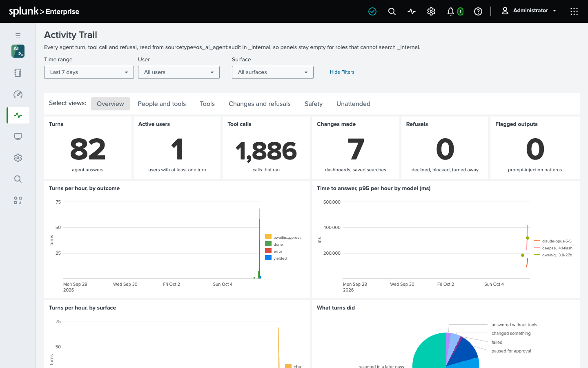
Task: Click 'Turns per hour, by surface' panel title
Action: coord(82,308)
